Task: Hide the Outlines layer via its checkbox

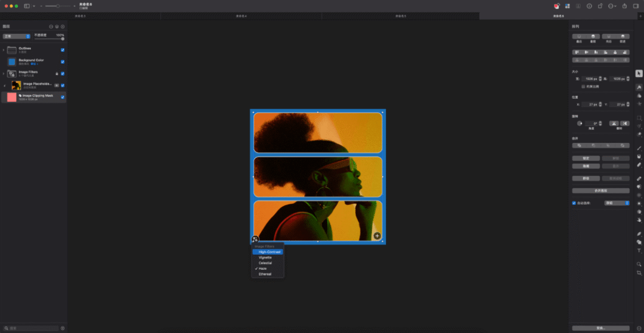Action: pyautogui.click(x=63, y=50)
